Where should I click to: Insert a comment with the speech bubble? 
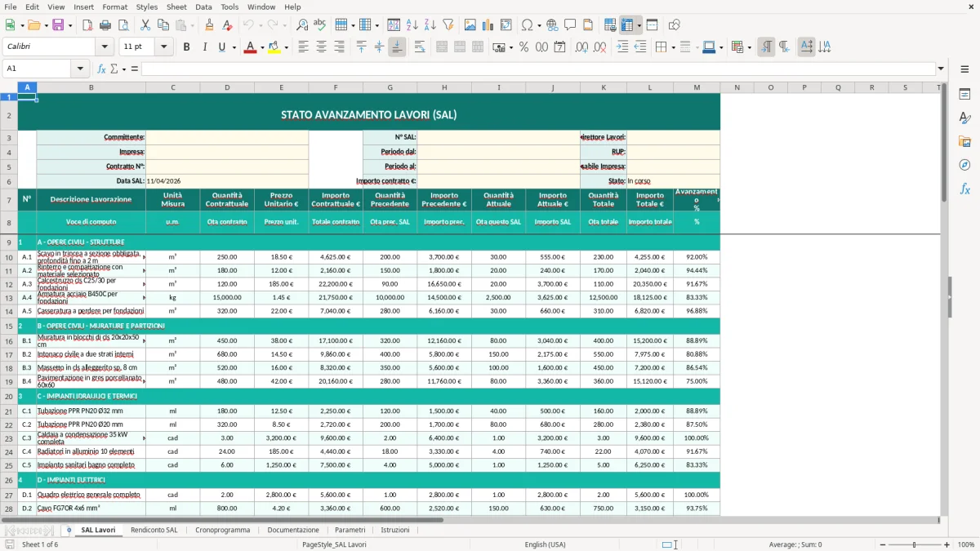(570, 25)
